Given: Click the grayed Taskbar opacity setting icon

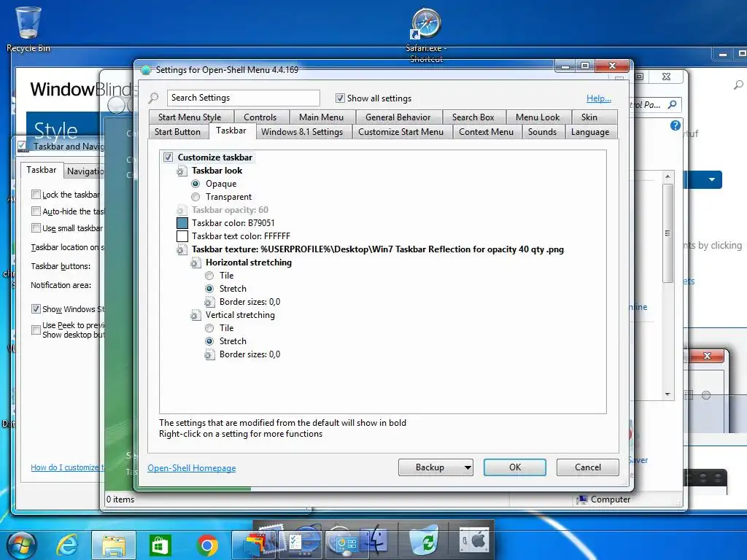Looking at the screenshot, I should [x=182, y=210].
